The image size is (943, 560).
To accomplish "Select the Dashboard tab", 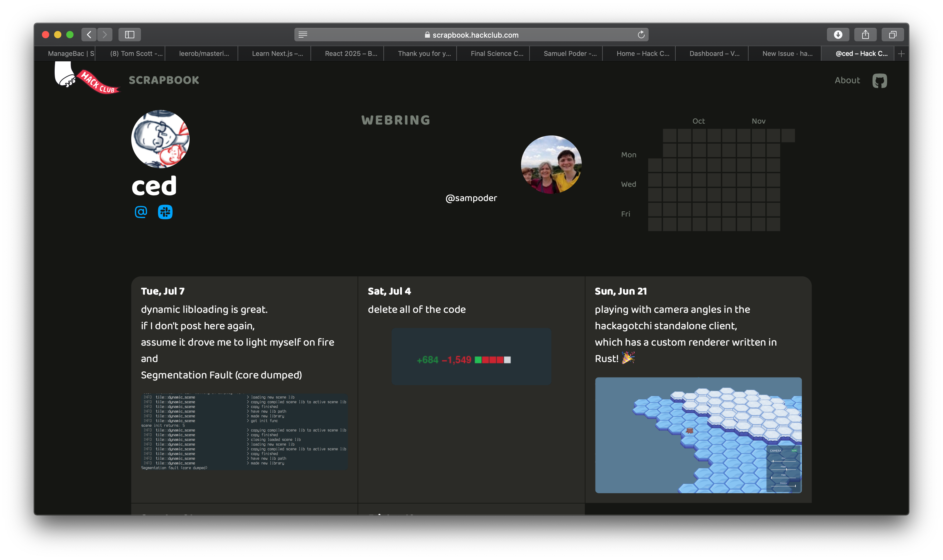I will coord(714,53).
